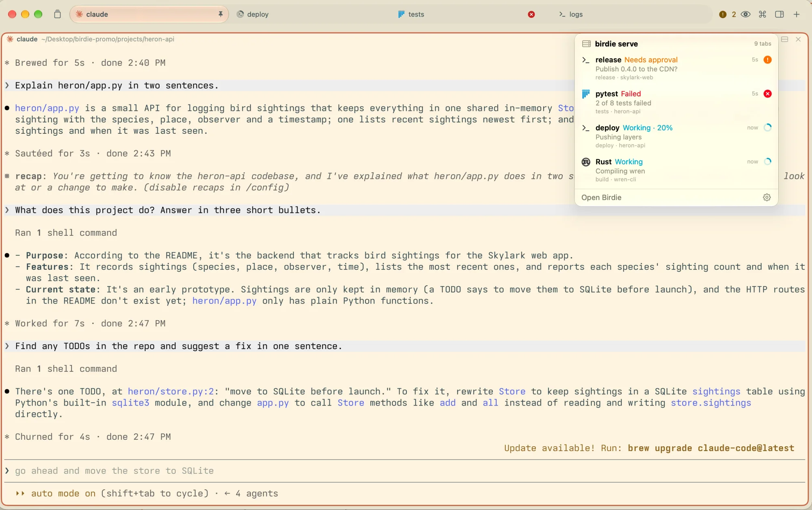Toggle the side panel layout icon

click(780, 14)
